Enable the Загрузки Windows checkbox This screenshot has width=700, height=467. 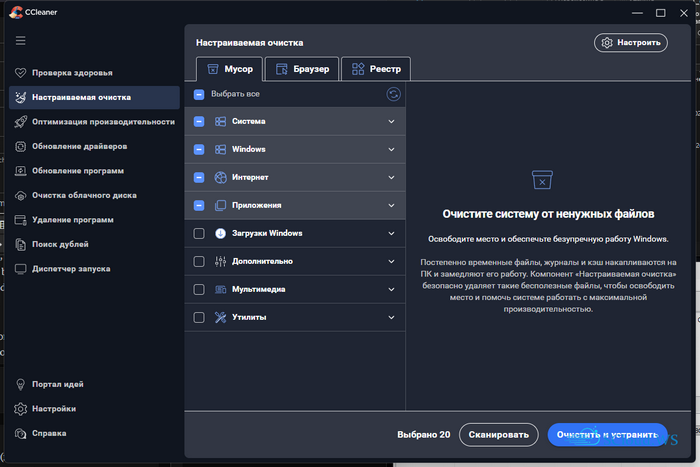pyautogui.click(x=199, y=233)
